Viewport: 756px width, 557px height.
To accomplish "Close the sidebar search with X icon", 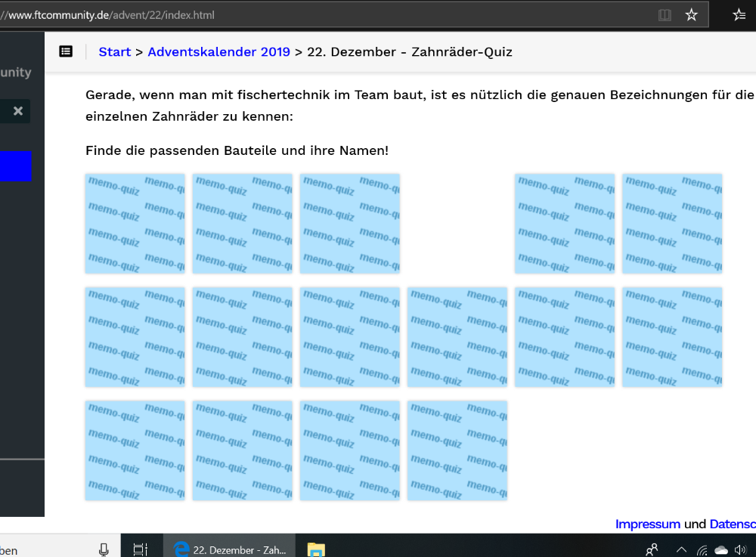I will tap(18, 111).
